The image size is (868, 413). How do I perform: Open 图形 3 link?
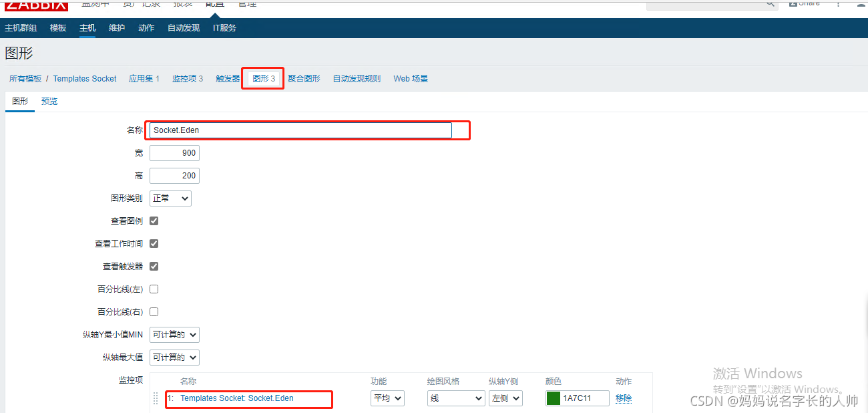click(264, 79)
